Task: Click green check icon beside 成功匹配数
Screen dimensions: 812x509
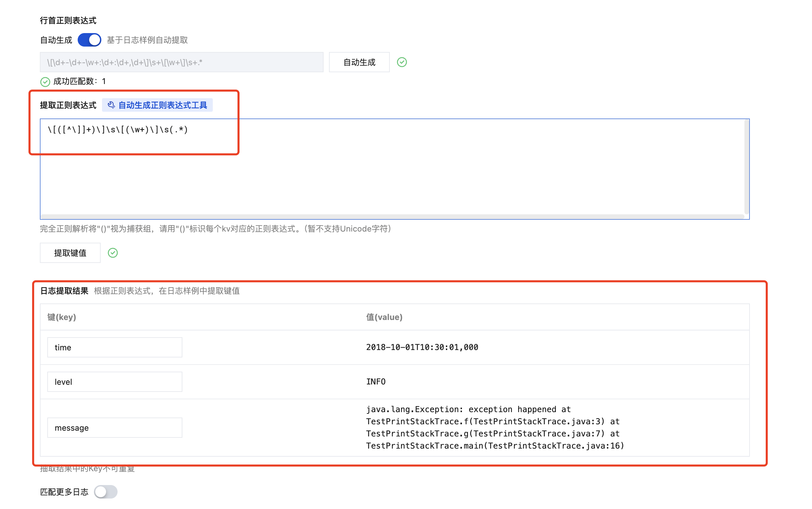Action: pyautogui.click(x=45, y=82)
